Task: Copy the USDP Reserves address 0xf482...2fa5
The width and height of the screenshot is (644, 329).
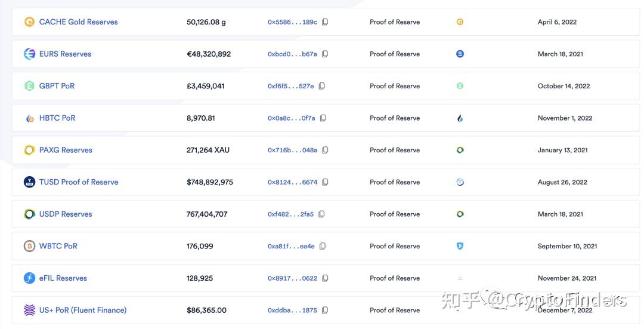Action: pos(321,214)
